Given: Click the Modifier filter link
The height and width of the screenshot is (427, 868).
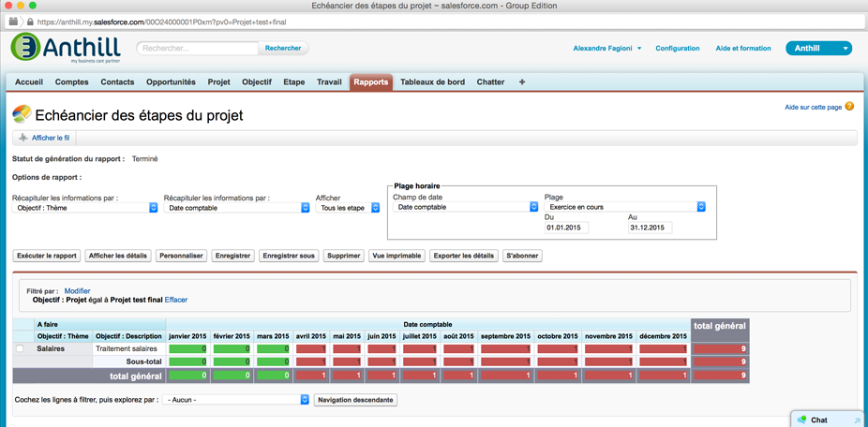Looking at the screenshot, I should [78, 291].
